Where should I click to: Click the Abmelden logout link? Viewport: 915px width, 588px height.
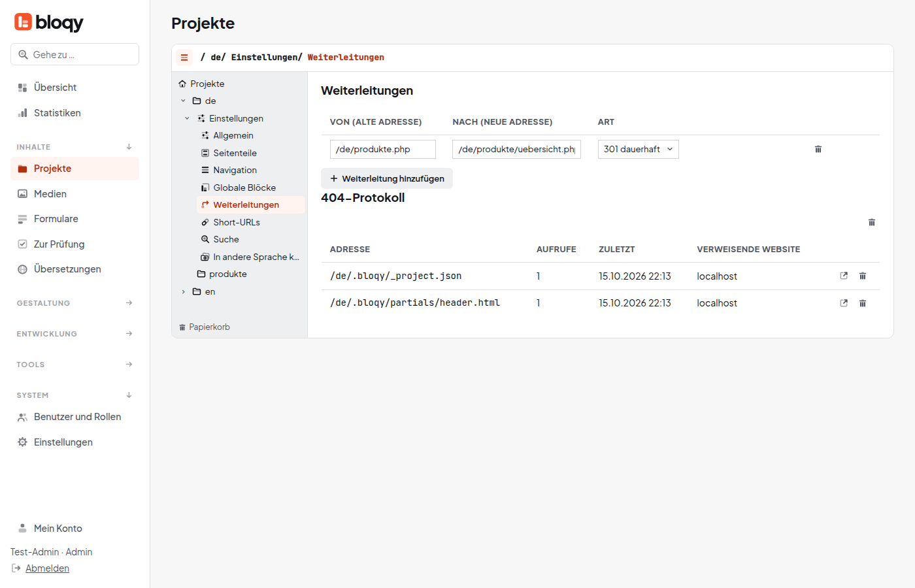pyautogui.click(x=47, y=568)
